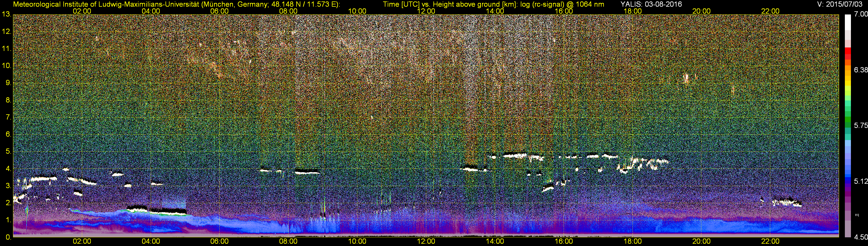Click the 02:00 label on the top time axis
868x246 pixels.
(x=82, y=11)
